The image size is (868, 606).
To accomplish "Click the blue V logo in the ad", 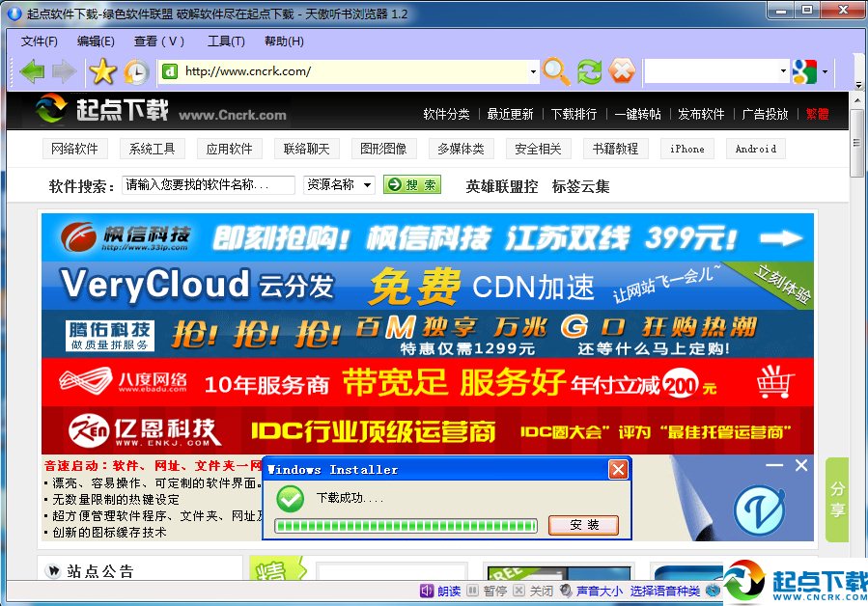I will (x=760, y=510).
